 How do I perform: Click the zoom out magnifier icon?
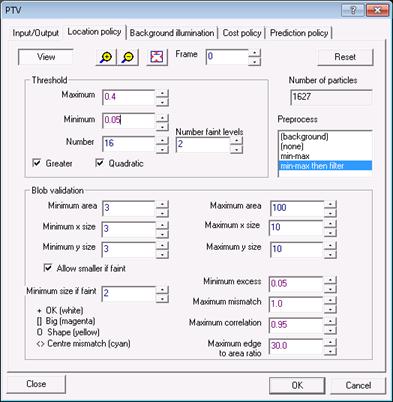[128, 57]
